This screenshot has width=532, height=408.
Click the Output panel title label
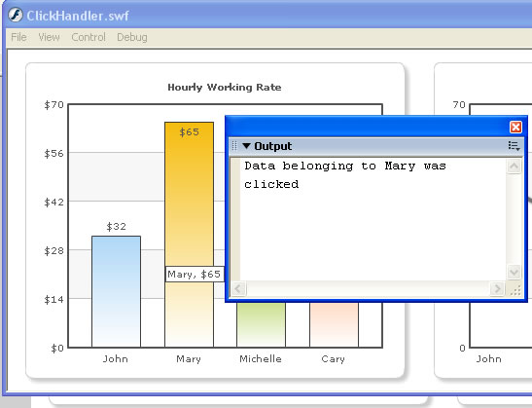tap(272, 146)
